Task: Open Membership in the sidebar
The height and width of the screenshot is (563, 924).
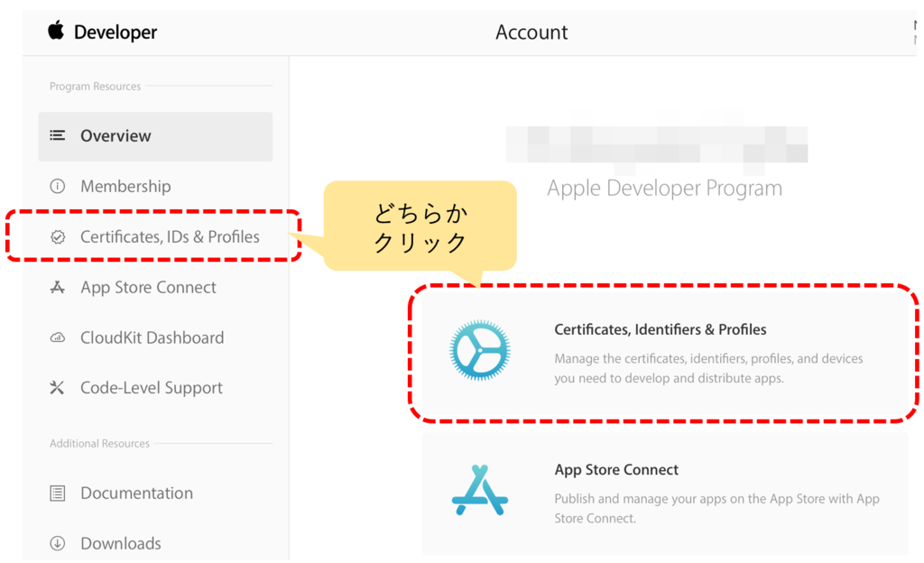Action: coord(125,187)
